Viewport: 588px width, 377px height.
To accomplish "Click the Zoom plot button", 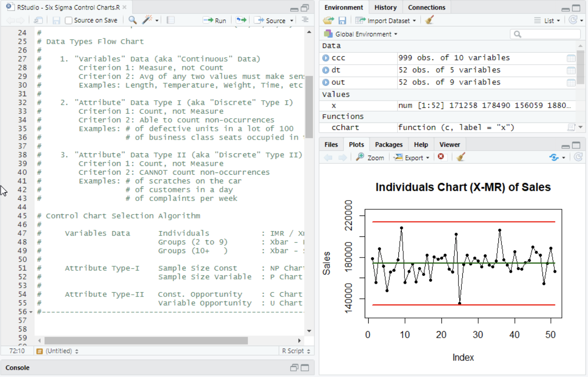I will (371, 158).
